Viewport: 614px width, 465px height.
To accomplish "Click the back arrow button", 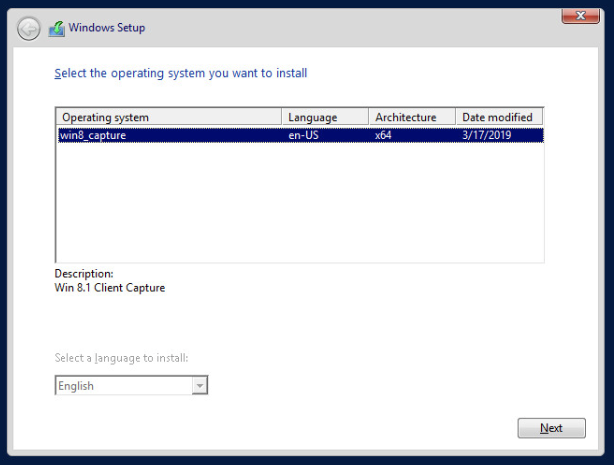I will (30, 29).
